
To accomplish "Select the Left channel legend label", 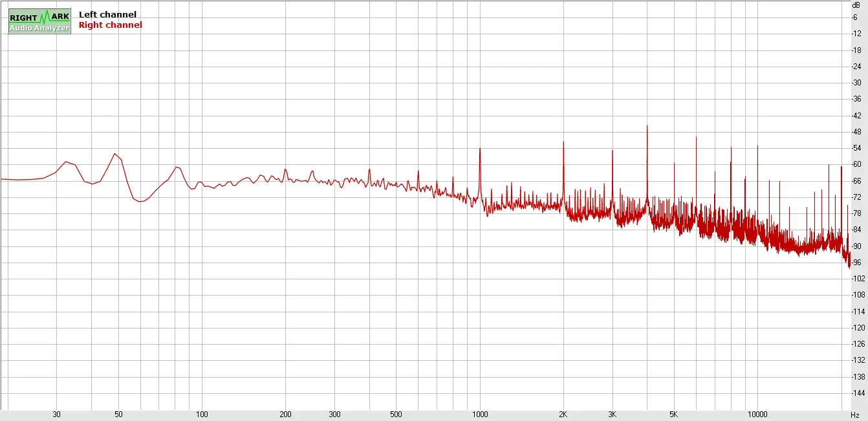I will (x=107, y=14).
